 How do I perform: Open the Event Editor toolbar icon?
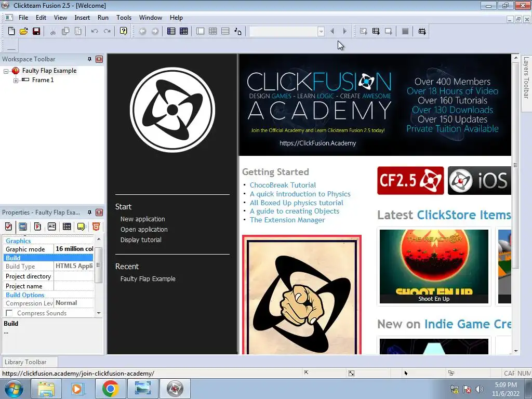click(x=212, y=31)
